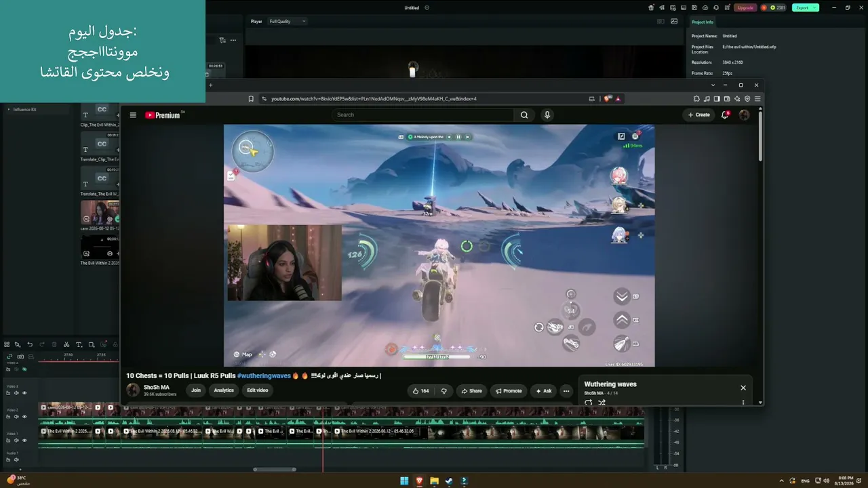This screenshot has height=488, width=868.
Task: Switch to the Project Info tab
Action: coord(703,22)
